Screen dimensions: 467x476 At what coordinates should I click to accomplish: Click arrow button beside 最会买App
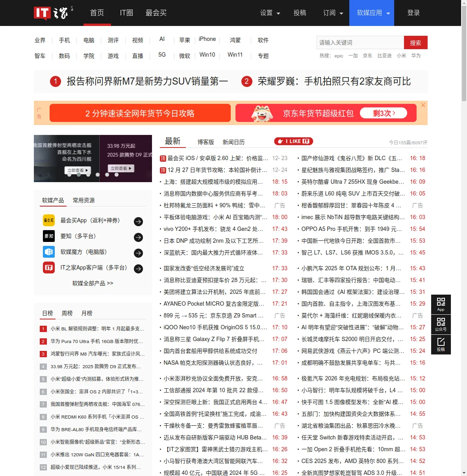[x=138, y=221]
